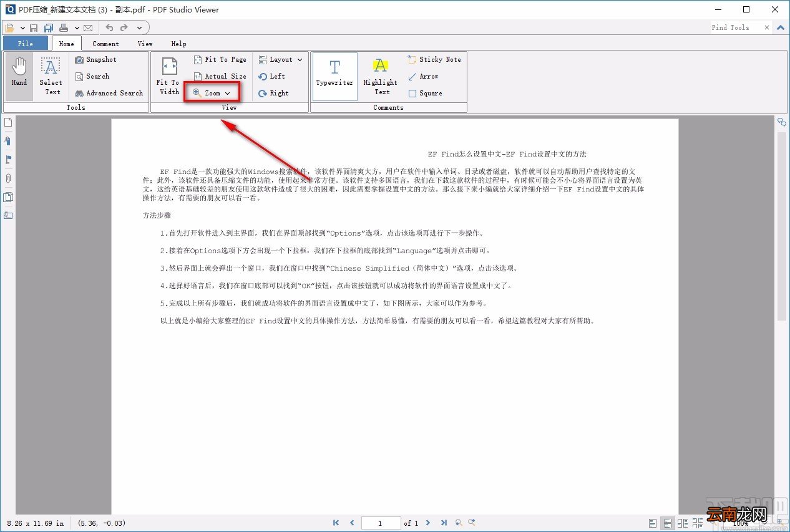Open the Pages panel in left sidebar
Viewport: 790px width, 532px height.
point(8,122)
